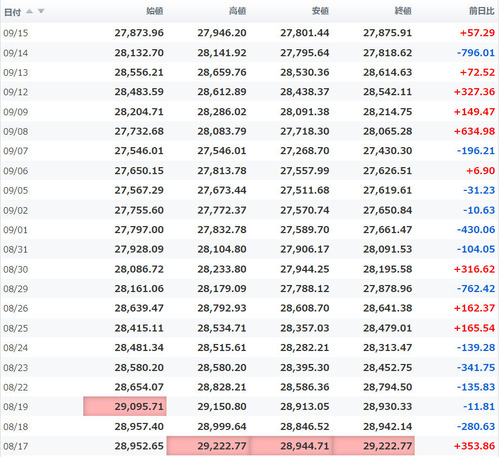This screenshot has height=457, width=499.
Task: Select change value -796.01
Action: (476, 53)
